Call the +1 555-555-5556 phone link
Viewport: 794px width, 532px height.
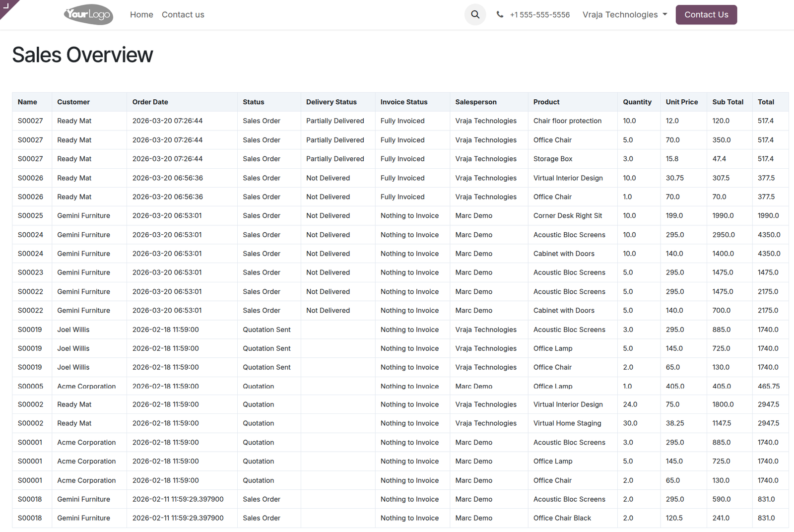pyautogui.click(x=539, y=15)
